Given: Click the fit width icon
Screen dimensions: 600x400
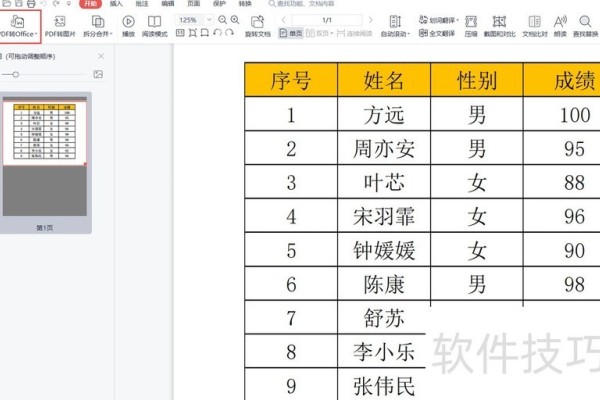Looking at the screenshot, I should point(205,33).
